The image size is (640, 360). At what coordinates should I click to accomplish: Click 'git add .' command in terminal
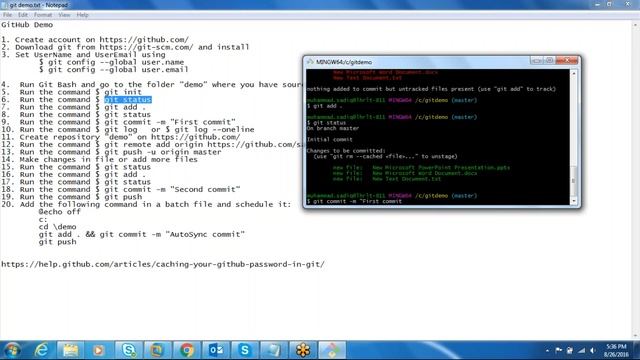click(329, 106)
